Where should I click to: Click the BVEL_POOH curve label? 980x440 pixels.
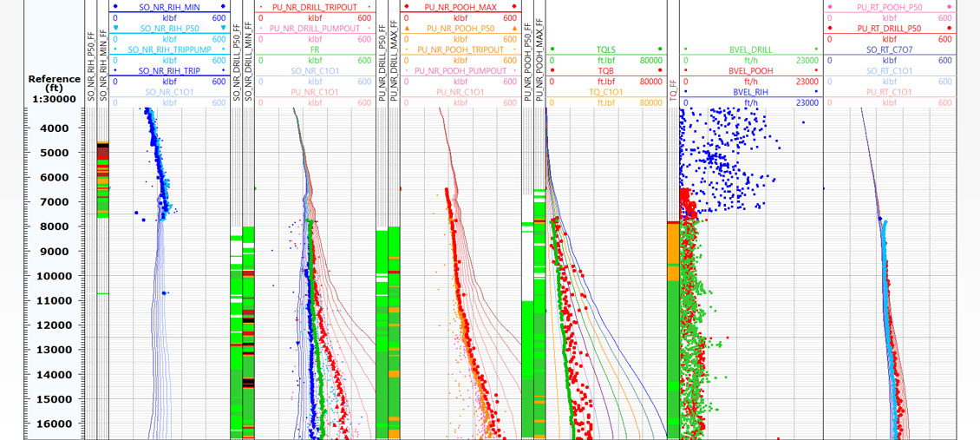750,70
